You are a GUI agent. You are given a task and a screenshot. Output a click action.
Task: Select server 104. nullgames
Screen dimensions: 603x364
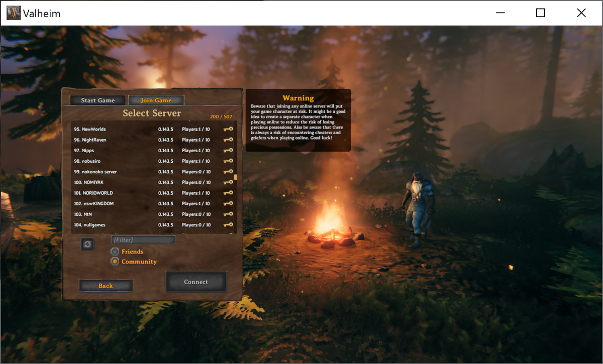click(x=153, y=225)
